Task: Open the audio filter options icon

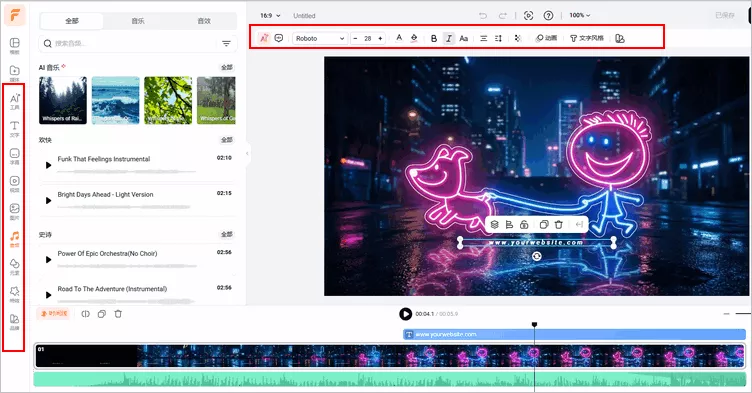Action: click(226, 44)
